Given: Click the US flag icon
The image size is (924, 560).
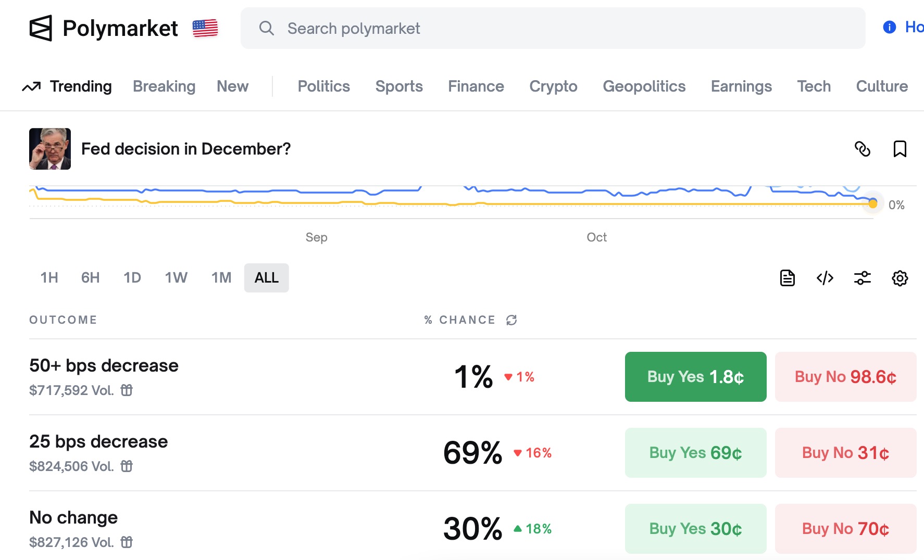Looking at the screenshot, I should (x=205, y=28).
